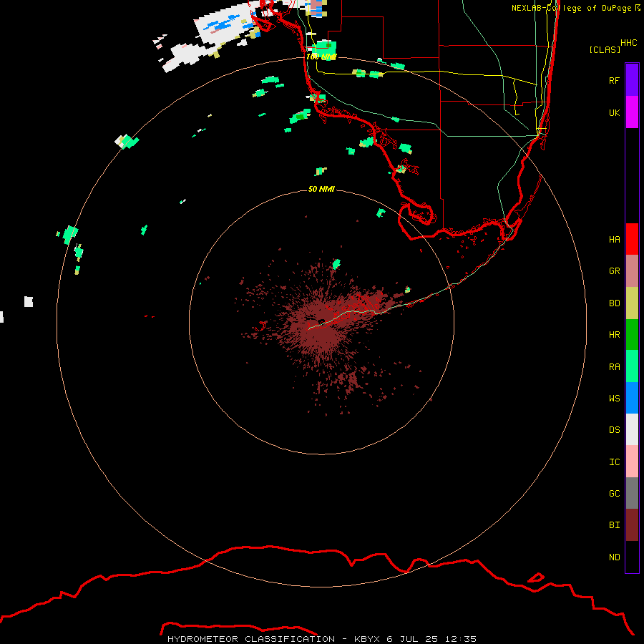The image size is (644, 644).
Task: Pick the blue WS legend swatch
Action: (632, 398)
